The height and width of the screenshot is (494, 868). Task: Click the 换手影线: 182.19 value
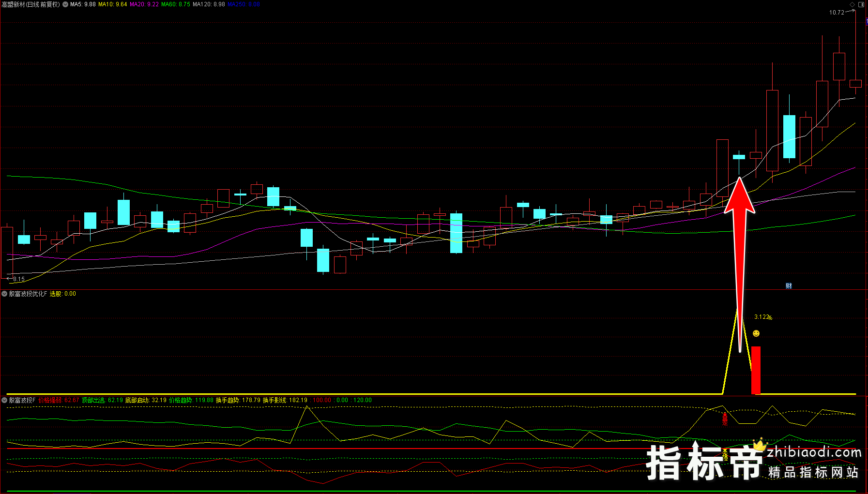coord(285,400)
